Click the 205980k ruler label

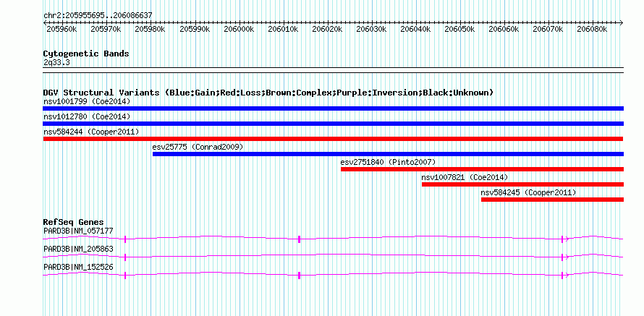(x=150, y=29)
